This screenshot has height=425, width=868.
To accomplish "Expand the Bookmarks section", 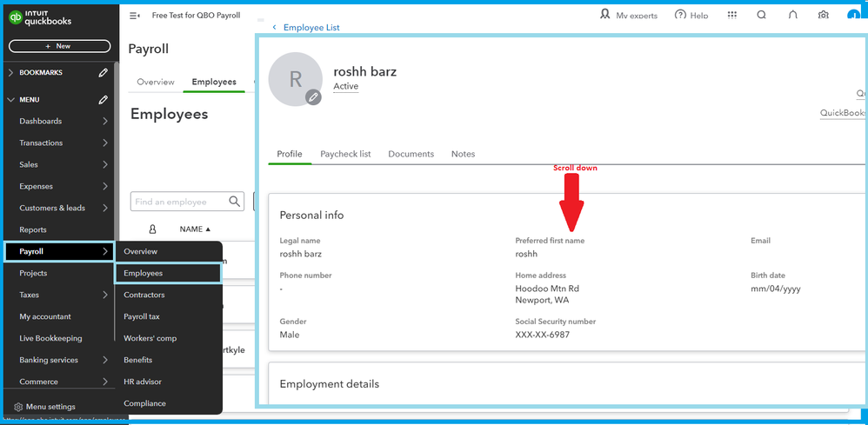I will [x=11, y=72].
